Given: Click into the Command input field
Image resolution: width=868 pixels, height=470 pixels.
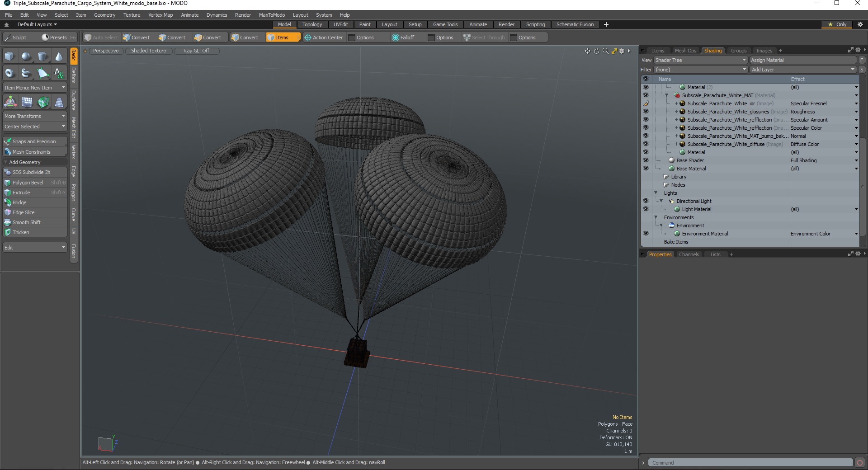Looking at the screenshot, I should [750, 463].
